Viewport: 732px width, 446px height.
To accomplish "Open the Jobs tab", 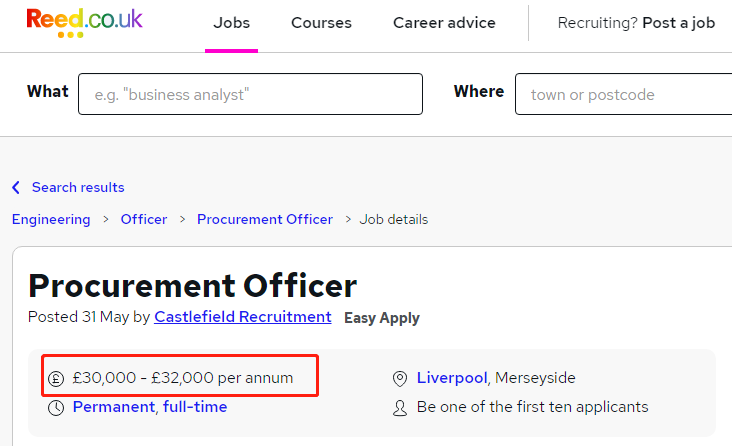I will coord(232,23).
